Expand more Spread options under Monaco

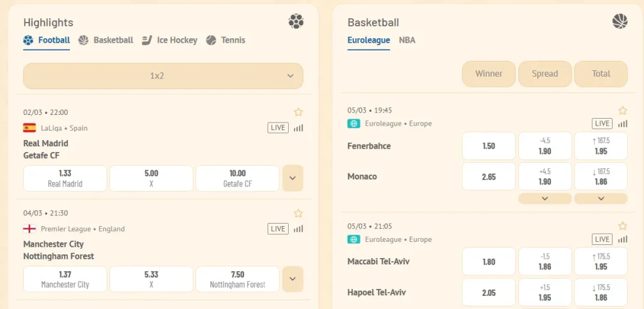point(545,198)
